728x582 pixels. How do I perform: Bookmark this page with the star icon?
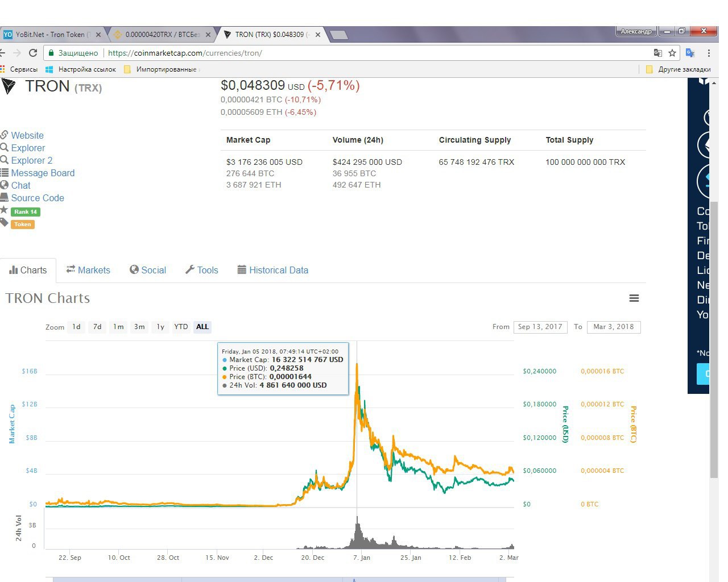672,53
